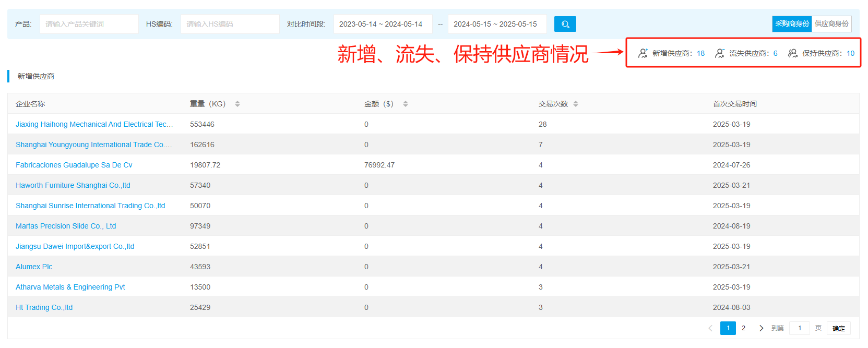Screen dimensions: 868x348
Task: Sort by 交易次数 column arrows
Action: tap(576, 104)
